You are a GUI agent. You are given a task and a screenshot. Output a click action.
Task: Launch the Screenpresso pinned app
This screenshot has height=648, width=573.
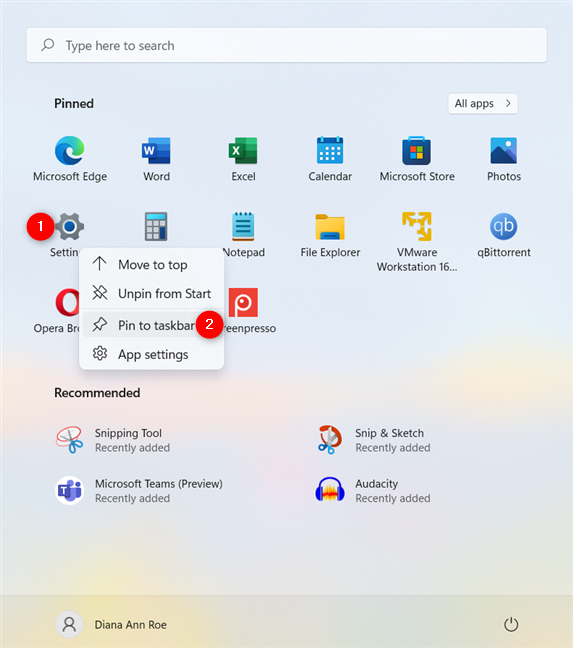pyautogui.click(x=243, y=302)
